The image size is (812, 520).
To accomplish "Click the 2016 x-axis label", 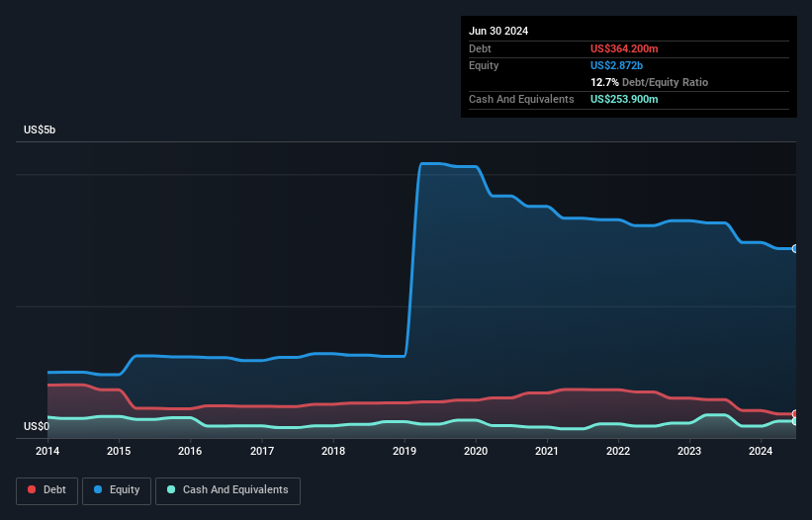I will [190, 451].
